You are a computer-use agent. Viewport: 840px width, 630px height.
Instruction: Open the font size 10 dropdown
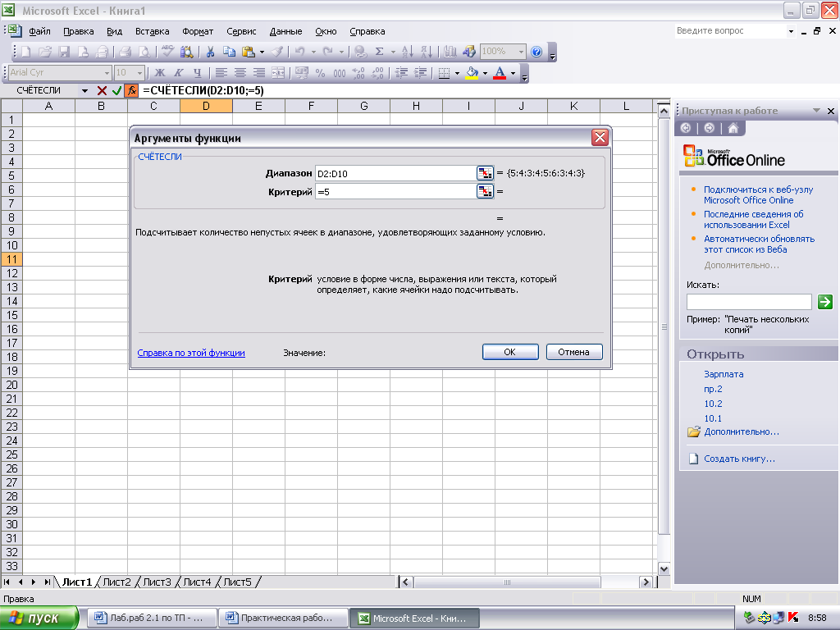139,73
